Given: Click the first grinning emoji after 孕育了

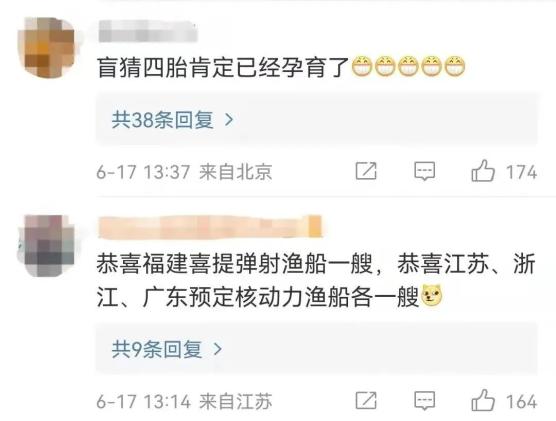Looking at the screenshot, I should 362,67.
